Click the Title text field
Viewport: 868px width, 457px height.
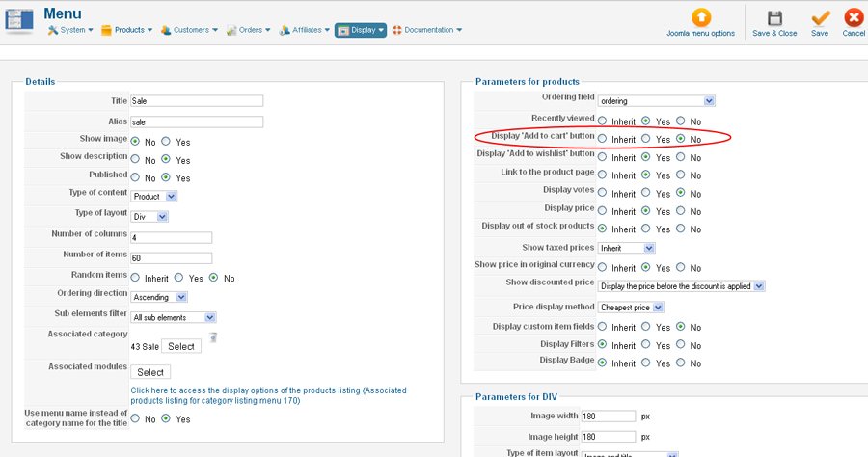tap(197, 100)
